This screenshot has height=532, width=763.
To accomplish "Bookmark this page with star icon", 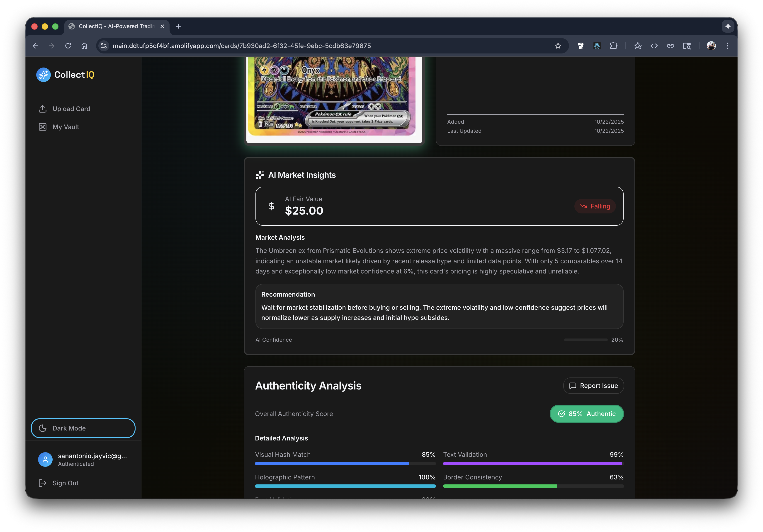I will pos(558,46).
